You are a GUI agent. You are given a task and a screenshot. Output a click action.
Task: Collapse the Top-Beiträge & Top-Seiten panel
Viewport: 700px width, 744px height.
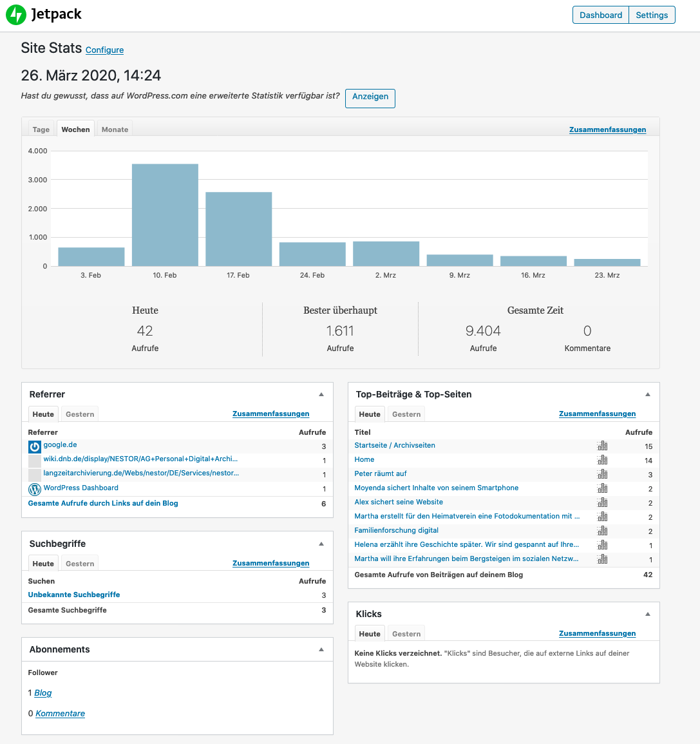click(648, 394)
